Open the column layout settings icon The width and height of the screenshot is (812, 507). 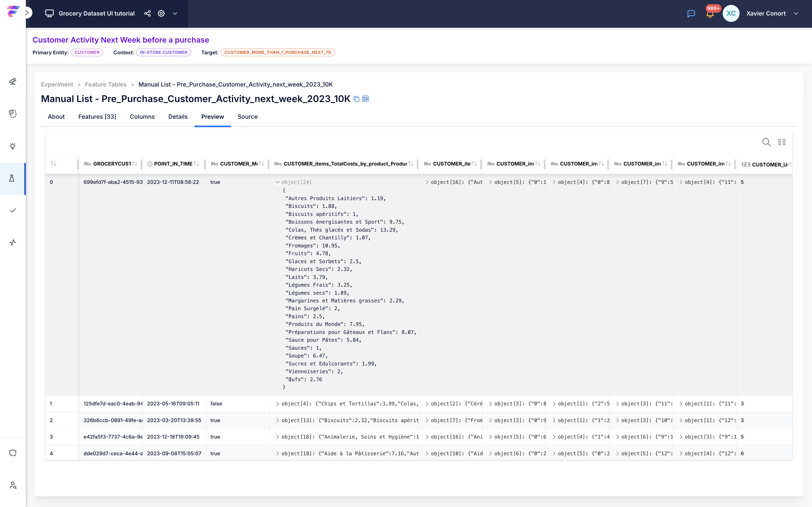[x=782, y=142]
